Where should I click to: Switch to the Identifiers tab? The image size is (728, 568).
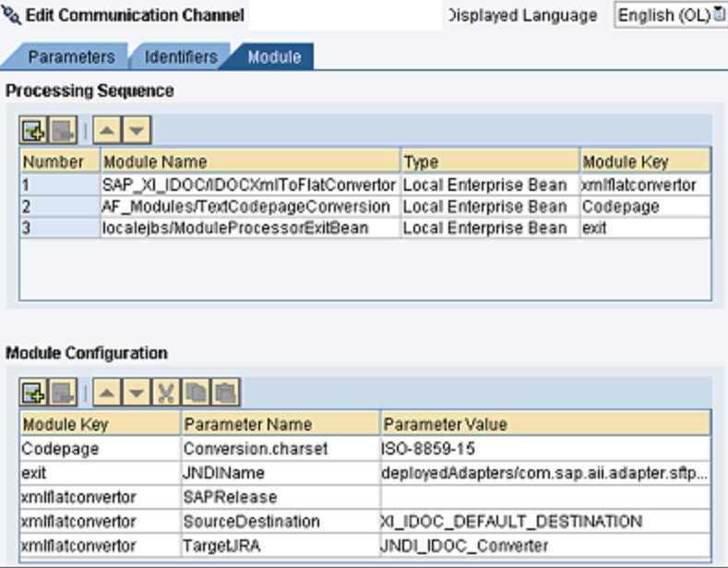[181, 57]
